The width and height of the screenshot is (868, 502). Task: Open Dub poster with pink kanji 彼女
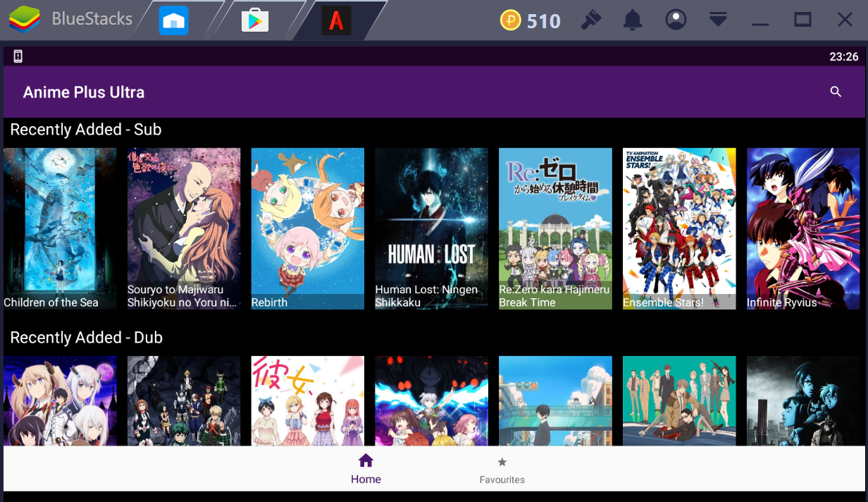coord(308,400)
